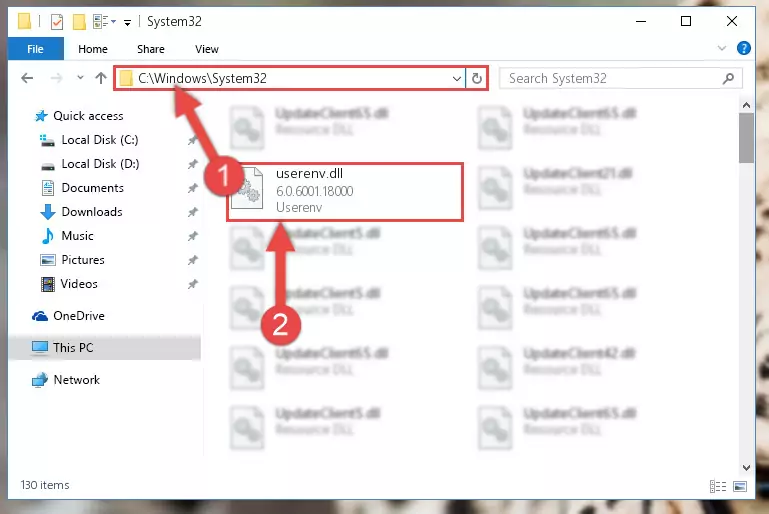
Task: Open Explorer help with the question mark
Action: [x=743, y=49]
